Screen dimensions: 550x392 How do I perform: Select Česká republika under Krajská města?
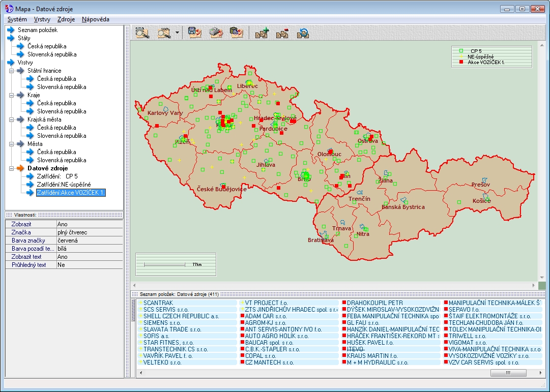tap(56, 128)
